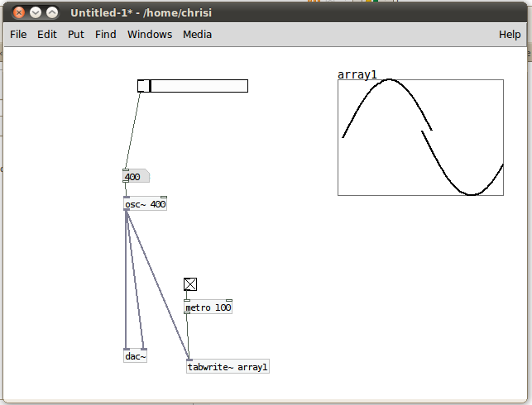
Task: Maximize the Untitled-1 window
Action: [52, 12]
